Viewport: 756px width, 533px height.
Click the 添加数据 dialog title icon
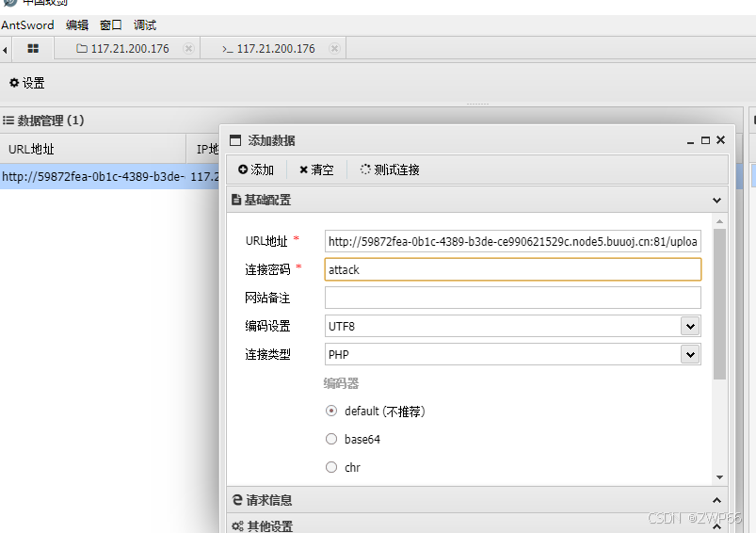(235, 140)
